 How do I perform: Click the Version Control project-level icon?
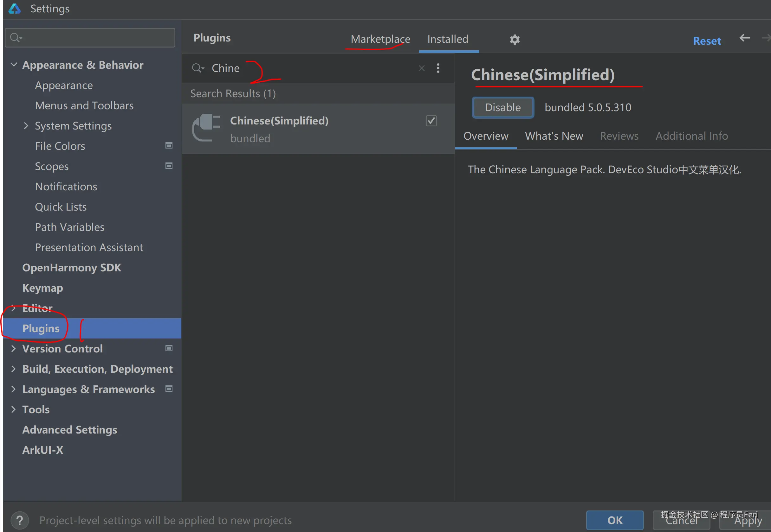coord(169,348)
